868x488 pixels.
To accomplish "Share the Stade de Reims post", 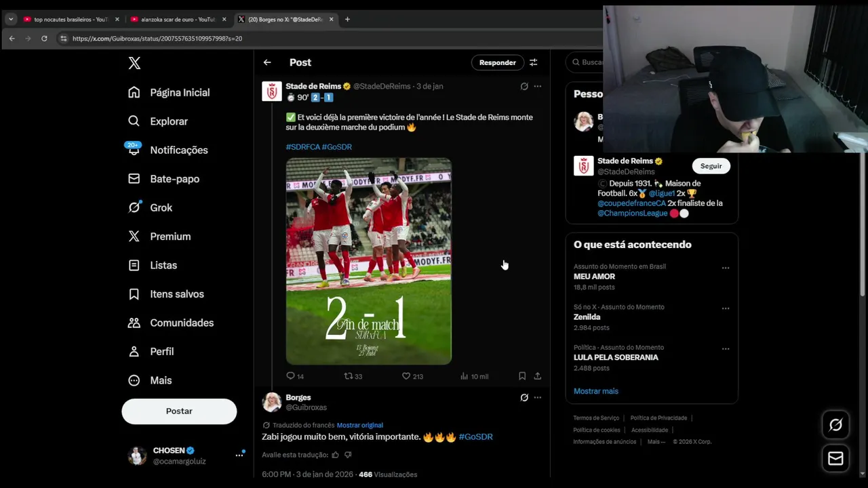I will 538,376.
